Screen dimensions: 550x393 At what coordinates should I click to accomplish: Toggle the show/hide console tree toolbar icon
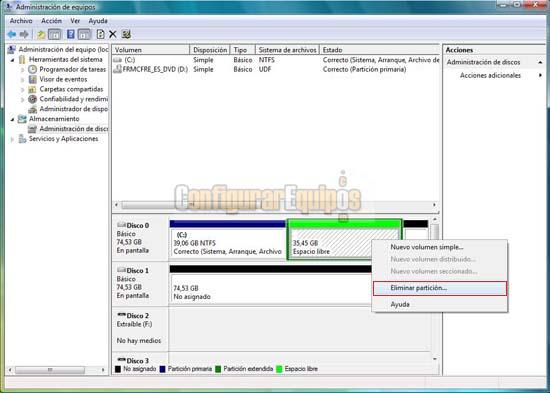click(54, 34)
